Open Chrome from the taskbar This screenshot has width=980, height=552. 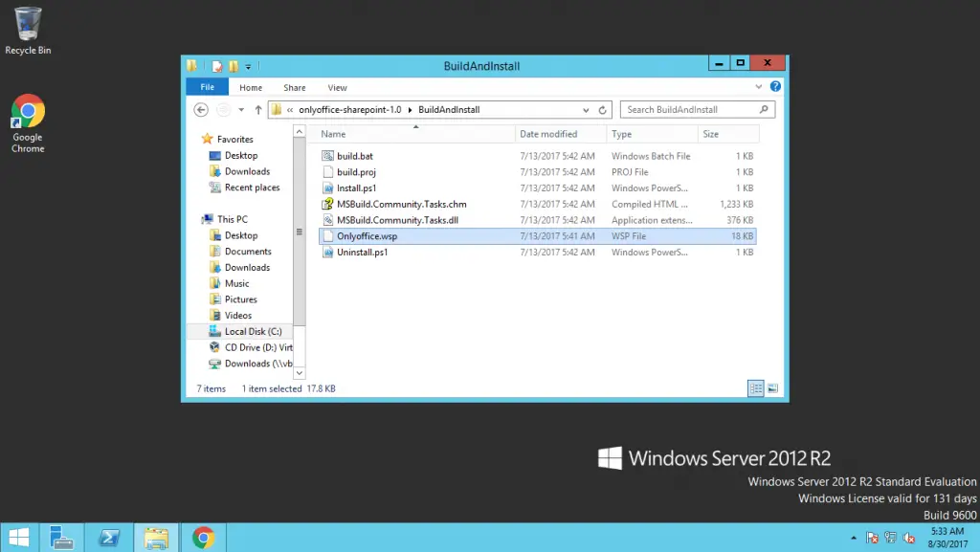[203, 538]
